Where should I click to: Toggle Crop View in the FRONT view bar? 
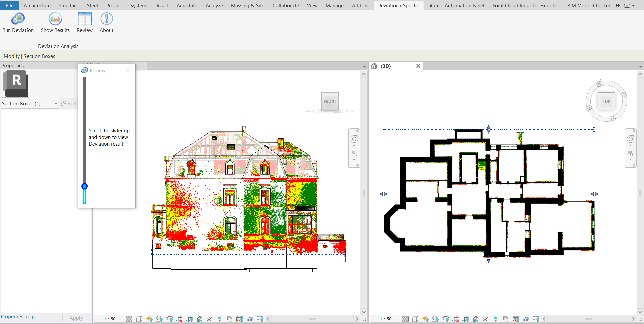[x=179, y=319]
